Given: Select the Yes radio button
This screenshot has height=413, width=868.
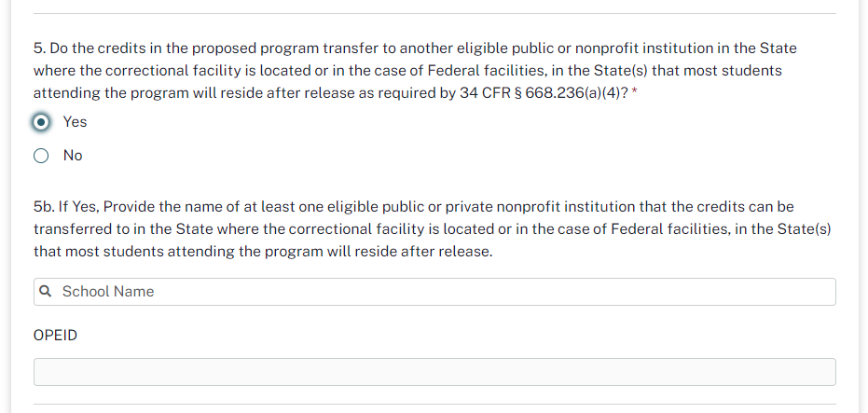Looking at the screenshot, I should click(41, 122).
